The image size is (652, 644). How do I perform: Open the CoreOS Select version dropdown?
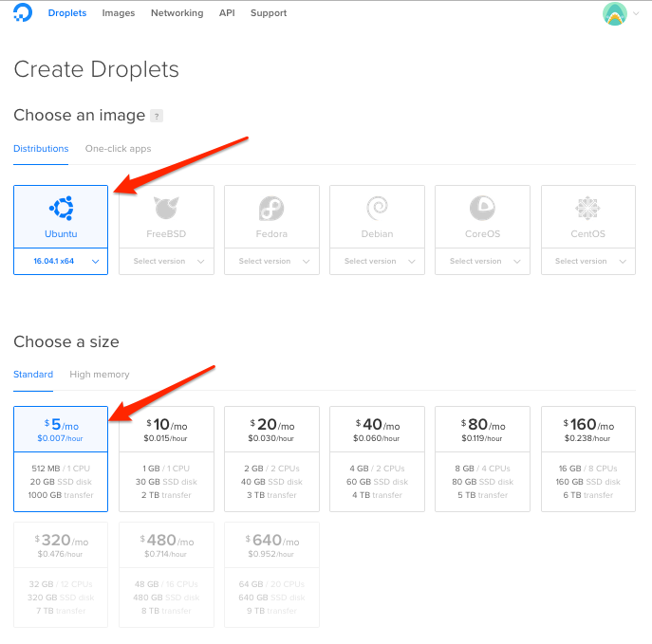click(x=482, y=262)
